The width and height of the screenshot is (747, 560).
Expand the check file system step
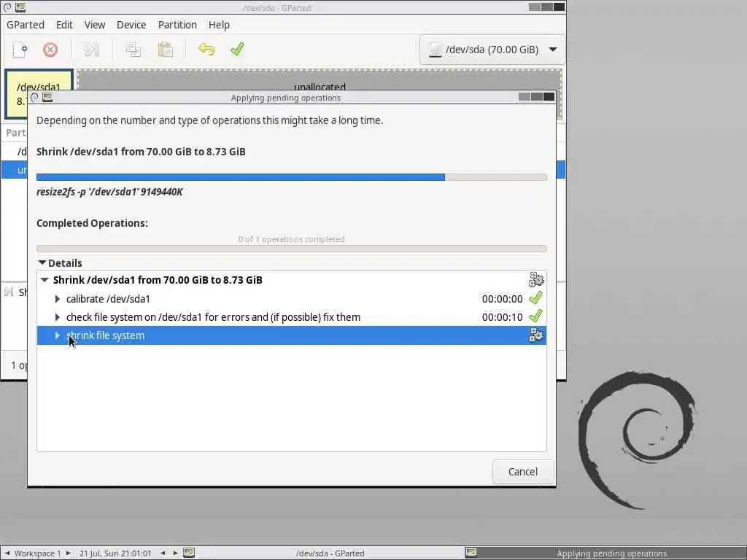58,317
